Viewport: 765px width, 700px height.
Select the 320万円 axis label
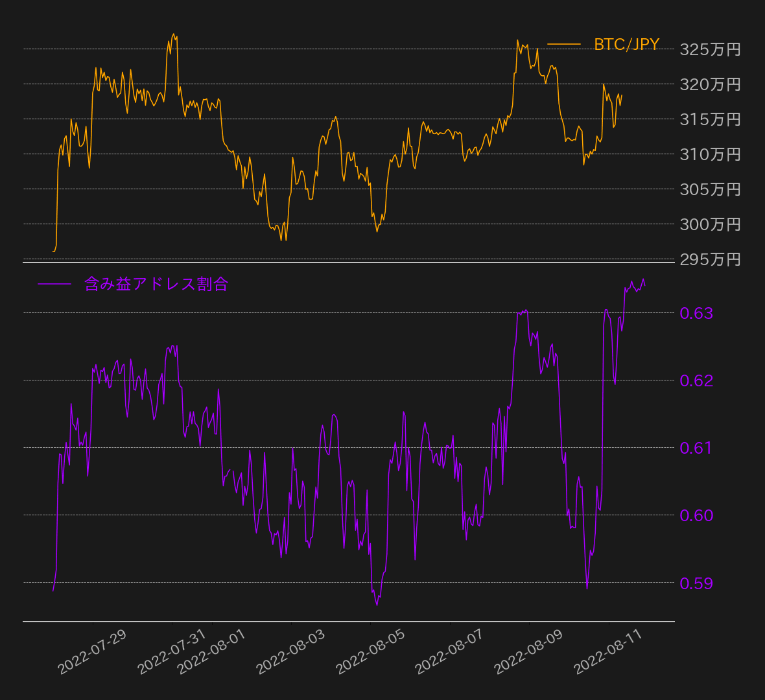pyautogui.click(x=710, y=84)
